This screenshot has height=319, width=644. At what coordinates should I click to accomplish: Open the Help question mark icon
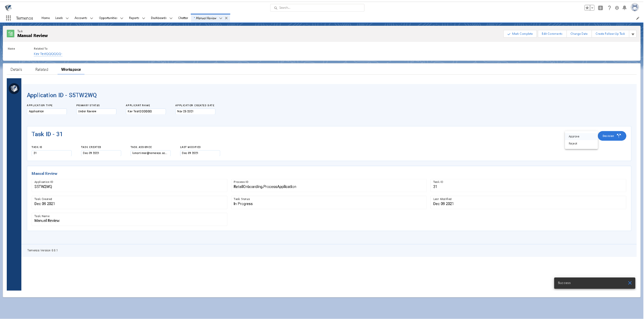[x=609, y=8]
